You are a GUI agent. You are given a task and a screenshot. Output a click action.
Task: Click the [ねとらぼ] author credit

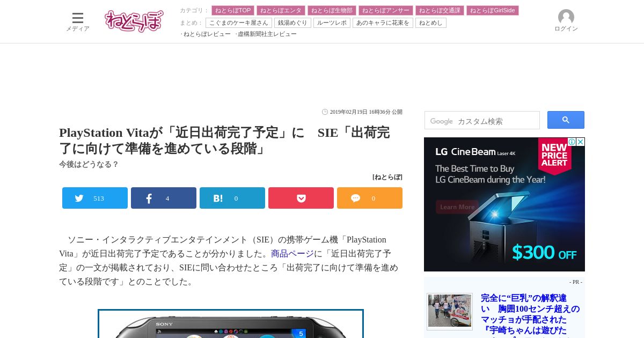tap(387, 177)
